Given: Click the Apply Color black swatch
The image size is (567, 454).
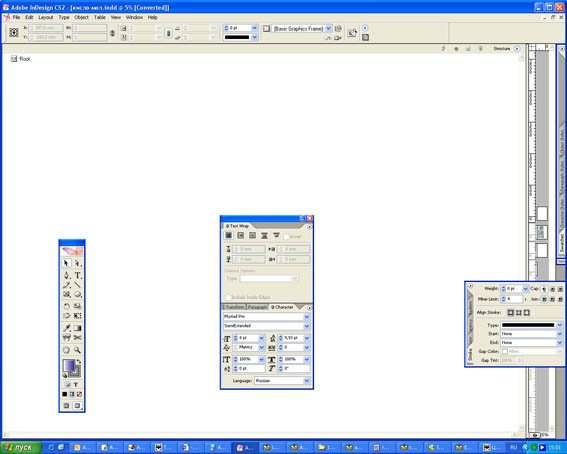Looking at the screenshot, I should 64,394.
